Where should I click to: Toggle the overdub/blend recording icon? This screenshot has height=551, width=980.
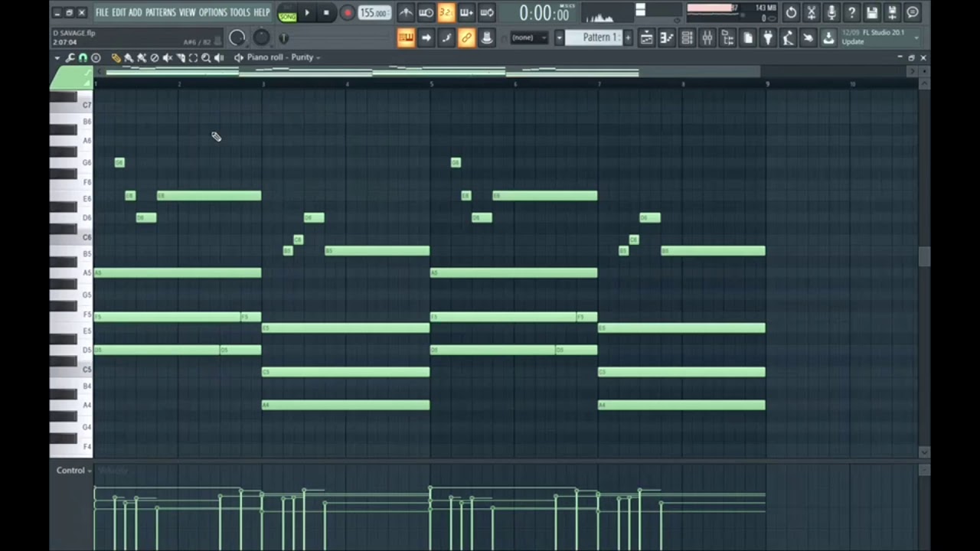click(466, 12)
